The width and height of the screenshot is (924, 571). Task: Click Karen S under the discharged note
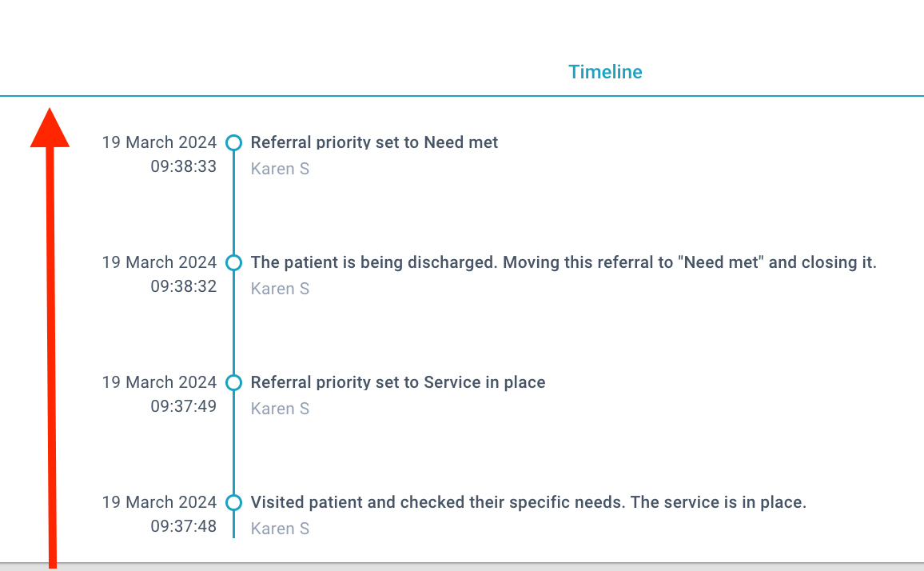click(280, 289)
